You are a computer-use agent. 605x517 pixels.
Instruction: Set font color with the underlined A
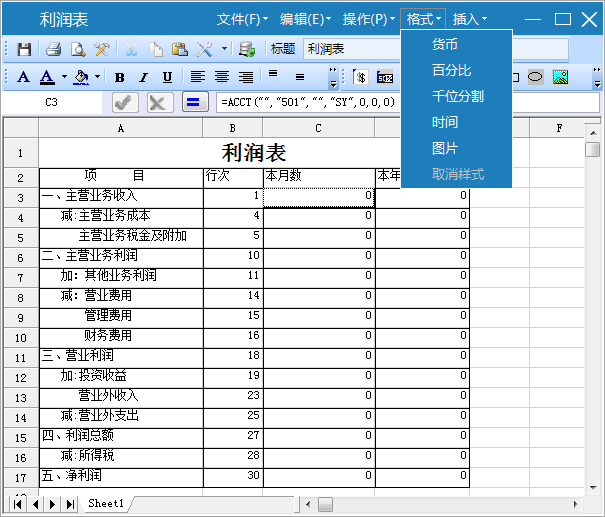click(47, 77)
